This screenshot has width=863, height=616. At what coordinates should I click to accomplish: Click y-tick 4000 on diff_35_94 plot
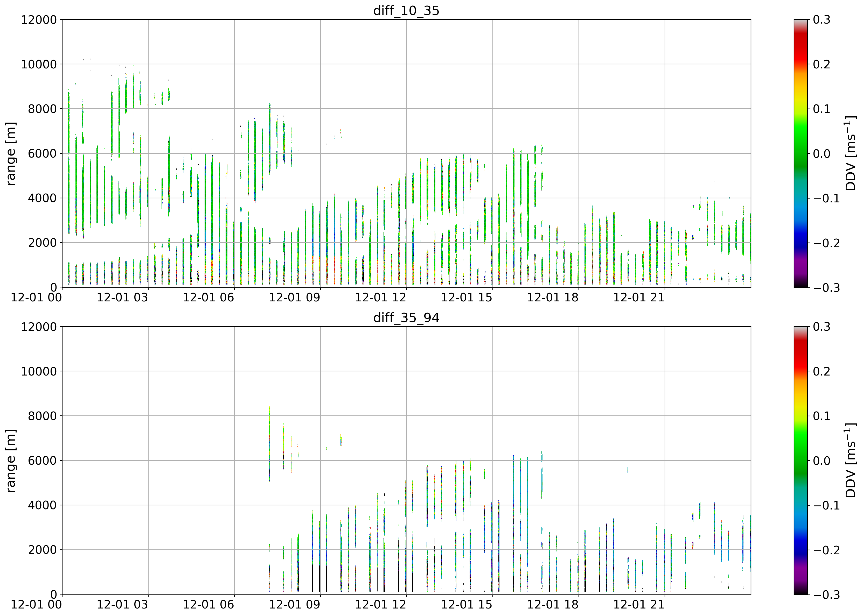[x=42, y=505]
